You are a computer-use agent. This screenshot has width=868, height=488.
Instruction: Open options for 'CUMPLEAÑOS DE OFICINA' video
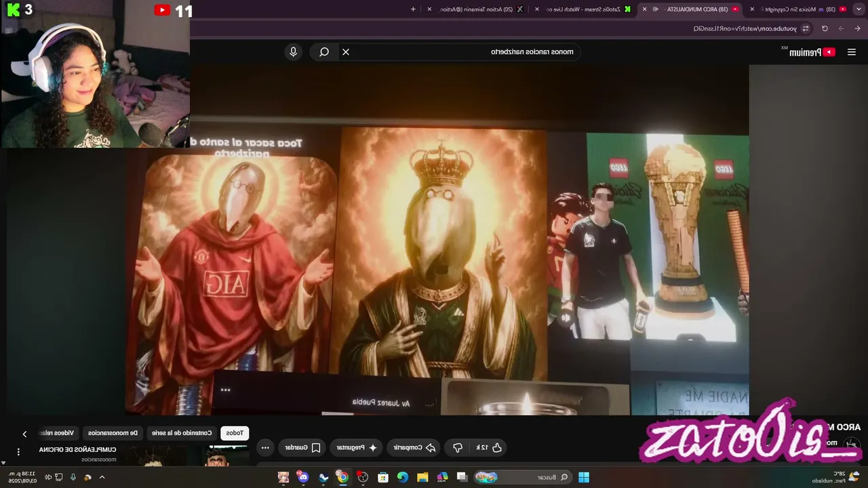pos(18,451)
